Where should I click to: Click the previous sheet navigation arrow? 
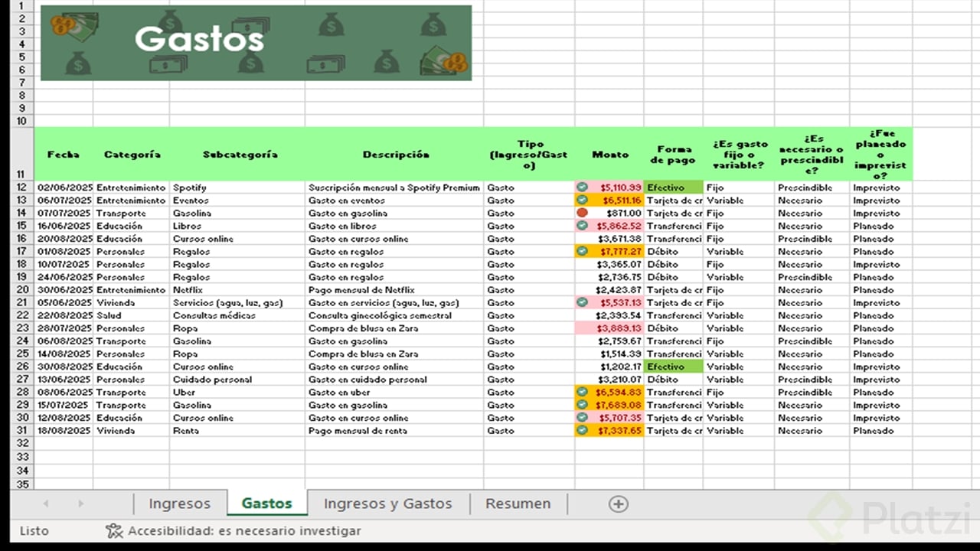[46, 504]
